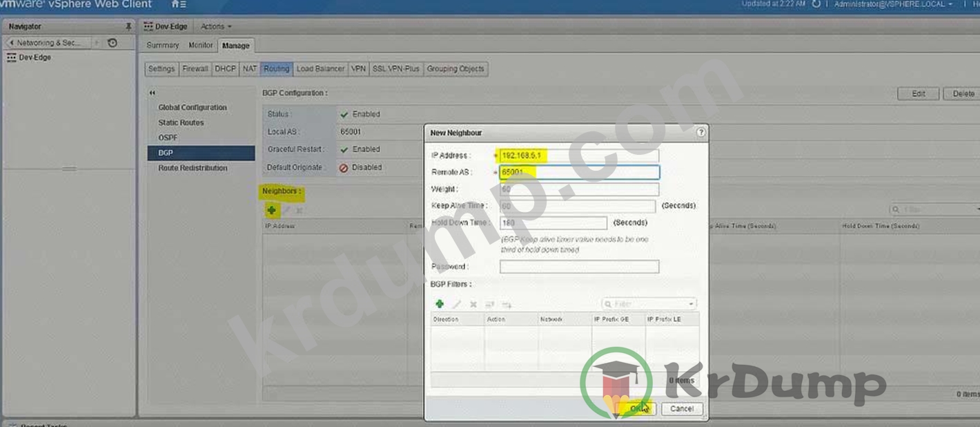Sort filters by Direction column
The width and height of the screenshot is (980, 427).
click(458, 319)
